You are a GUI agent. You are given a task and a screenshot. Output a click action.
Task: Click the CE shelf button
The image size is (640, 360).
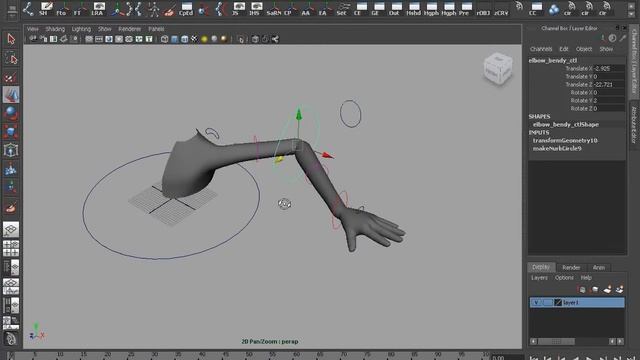click(360, 8)
